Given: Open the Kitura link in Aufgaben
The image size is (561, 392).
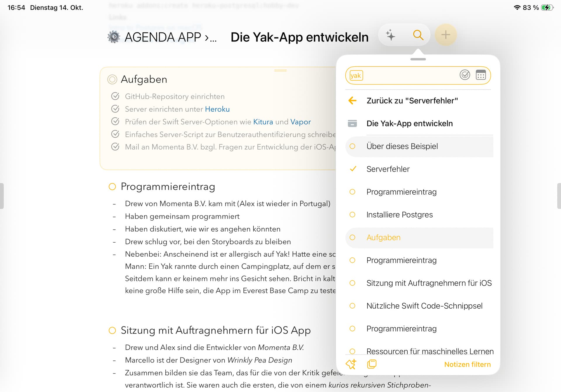Looking at the screenshot, I should pos(263,122).
